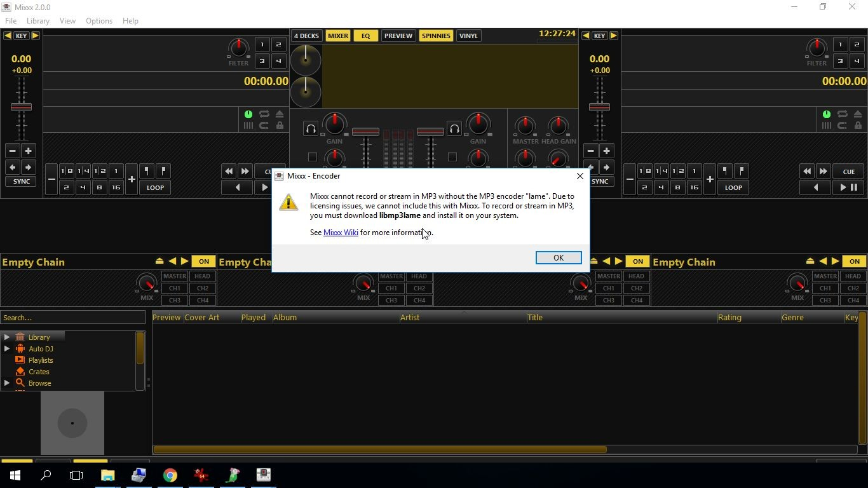Click the Artist column header

click(x=463, y=318)
